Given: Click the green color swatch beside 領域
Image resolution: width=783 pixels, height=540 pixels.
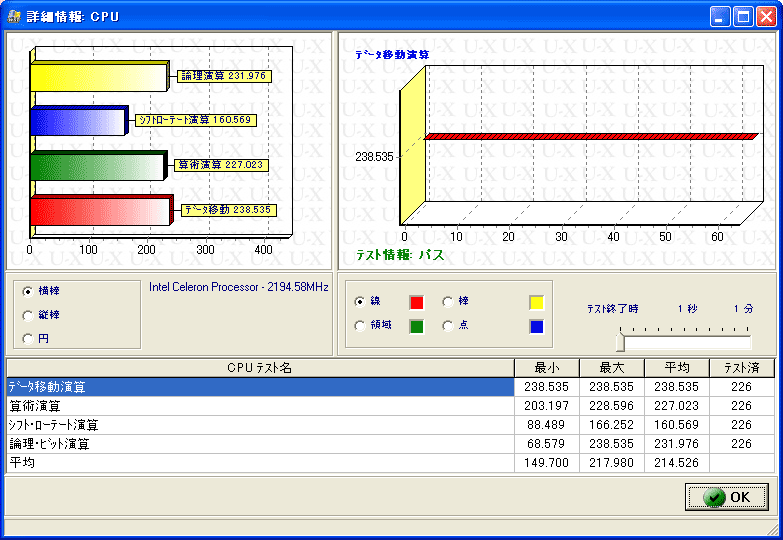Looking at the screenshot, I should point(417,326).
